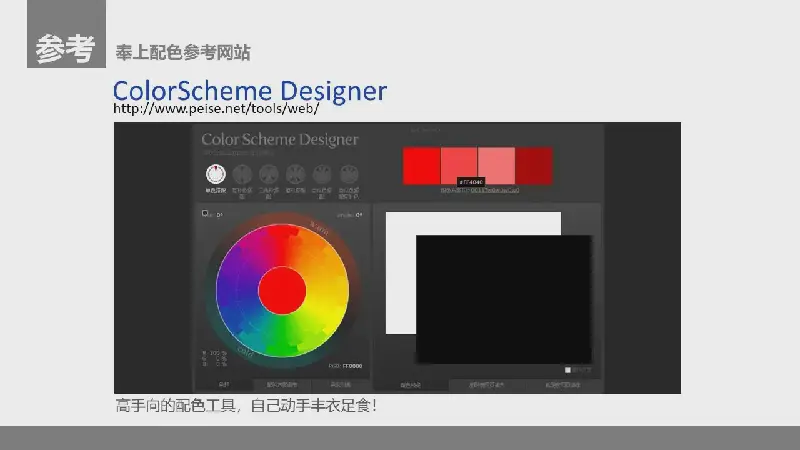Viewport: 800px width, 450px height.
Task: Select the complement scheme wheel icon
Action: pyautogui.click(x=242, y=174)
